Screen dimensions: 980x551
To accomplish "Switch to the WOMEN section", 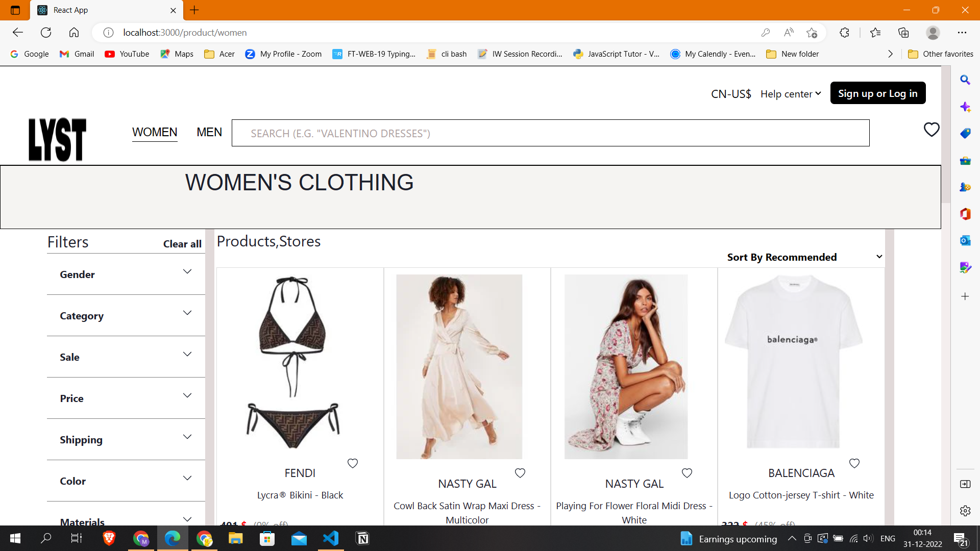I will (x=155, y=133).
